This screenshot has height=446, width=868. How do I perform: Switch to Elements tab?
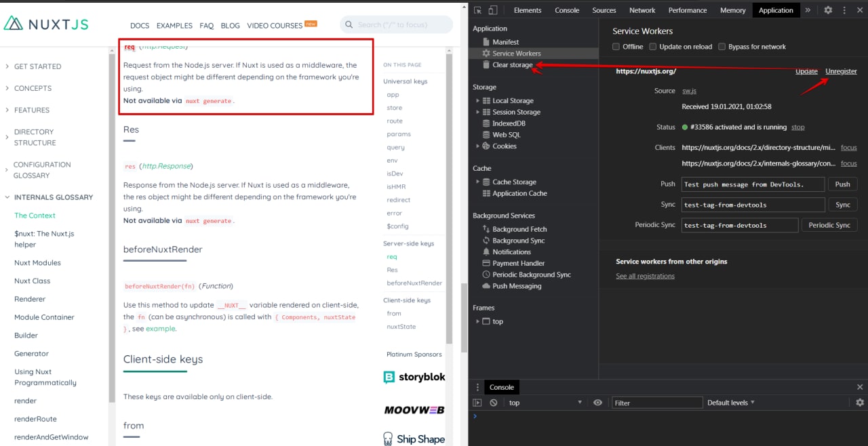528,10
